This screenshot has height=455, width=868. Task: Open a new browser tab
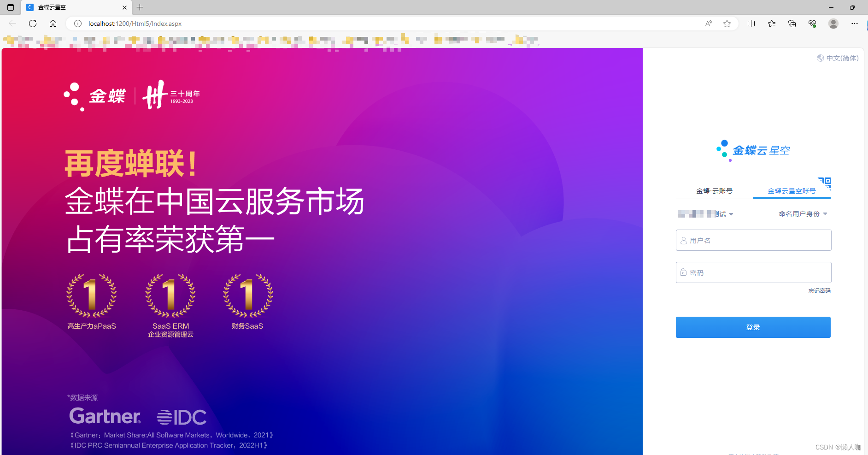pyautogui.click(x=140, y=7)
